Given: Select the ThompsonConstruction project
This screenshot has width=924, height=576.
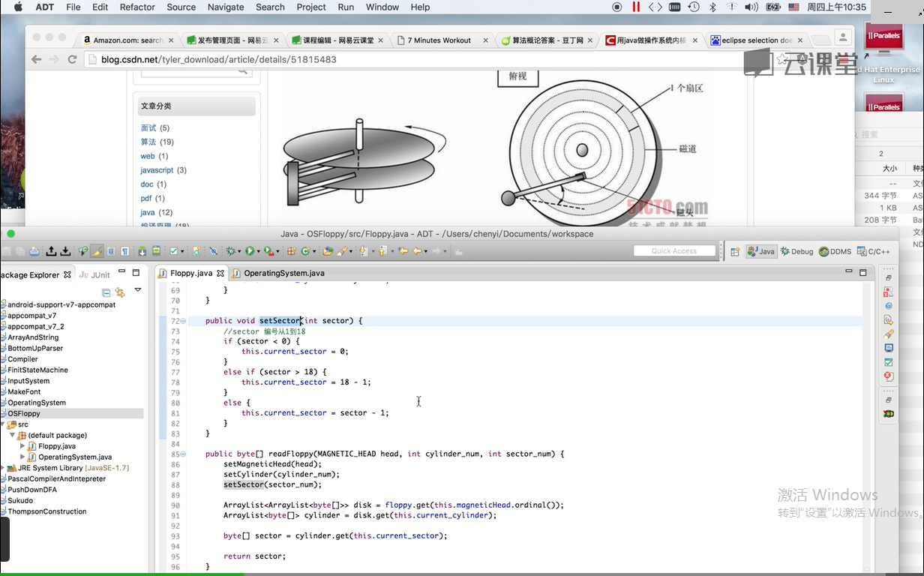Looking at the screenshot, I should click(46, 511).
